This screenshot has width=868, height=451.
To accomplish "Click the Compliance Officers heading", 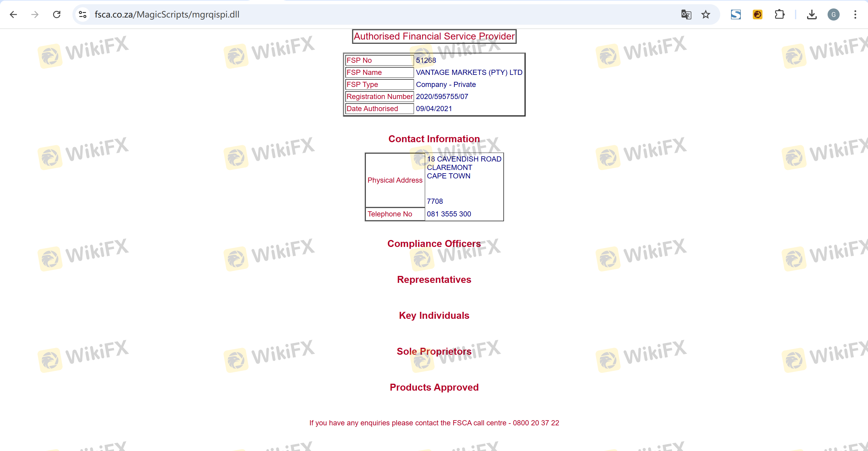I will pyautogui.click(x=434, y=244).
